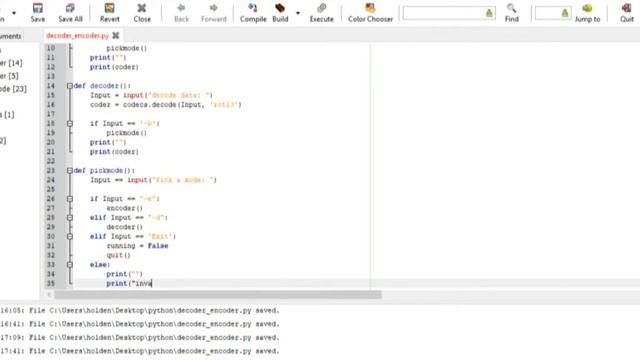This screenshot has width=640, height=360.
Task: Revert the file with Revert icon
Action: [x=109, y=12]
